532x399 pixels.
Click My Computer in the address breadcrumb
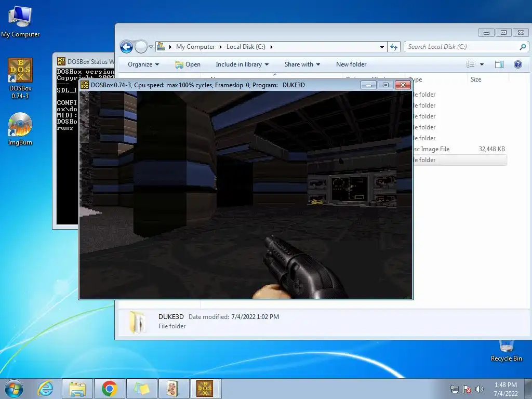195,47
